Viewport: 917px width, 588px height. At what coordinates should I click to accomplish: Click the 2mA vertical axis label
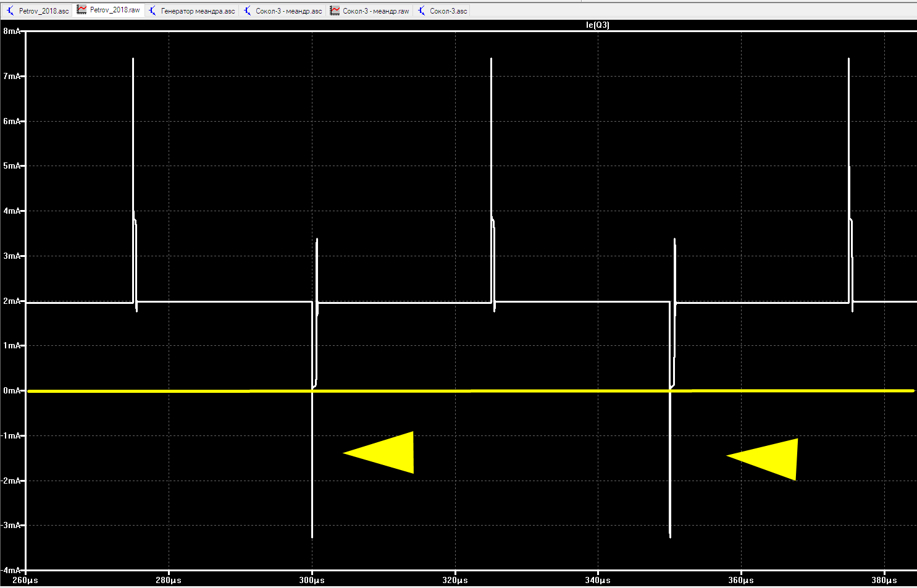[12, 301]
